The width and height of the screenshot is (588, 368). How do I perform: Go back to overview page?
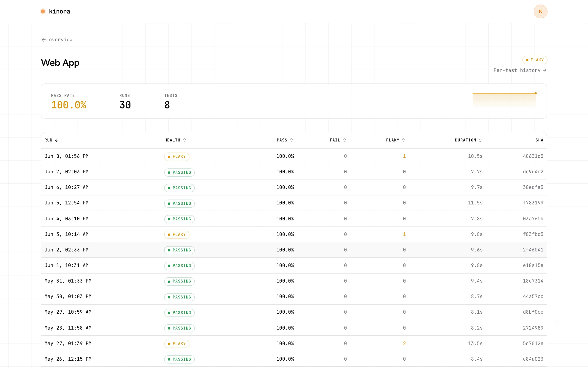pyautogui.click(x=57, y=40)
